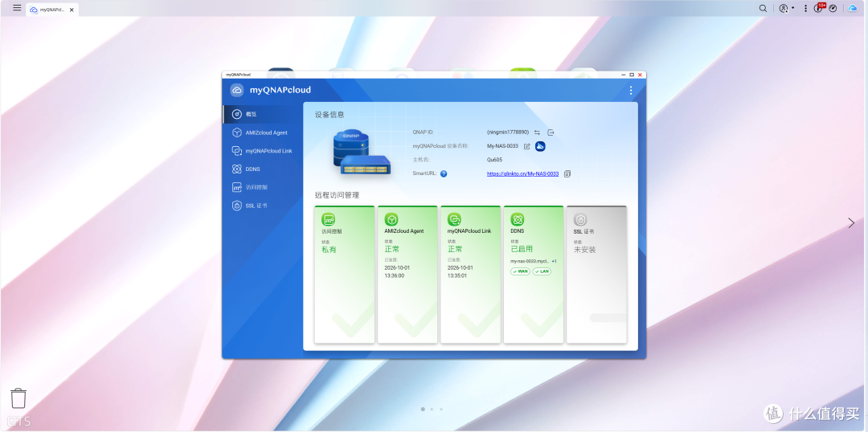Open the Dashboard gauge icon
Screen dimensions: 868x432
pos(833,8)
